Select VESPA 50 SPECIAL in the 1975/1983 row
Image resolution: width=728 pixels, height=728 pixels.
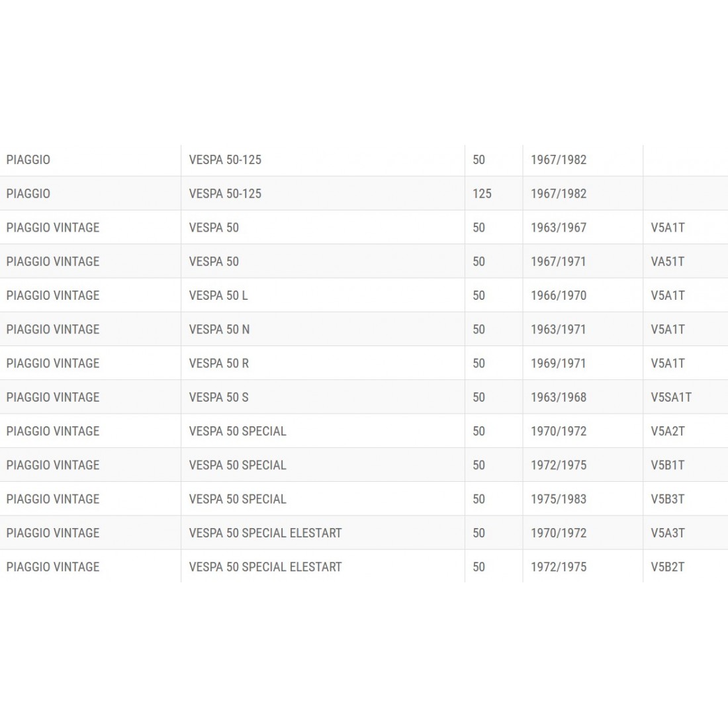pos(238,498)
